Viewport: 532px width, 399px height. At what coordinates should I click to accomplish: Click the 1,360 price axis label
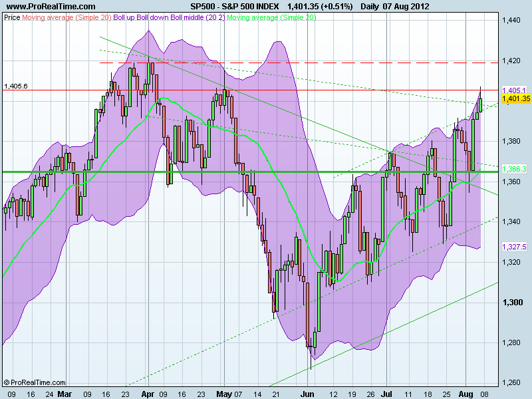511,182
